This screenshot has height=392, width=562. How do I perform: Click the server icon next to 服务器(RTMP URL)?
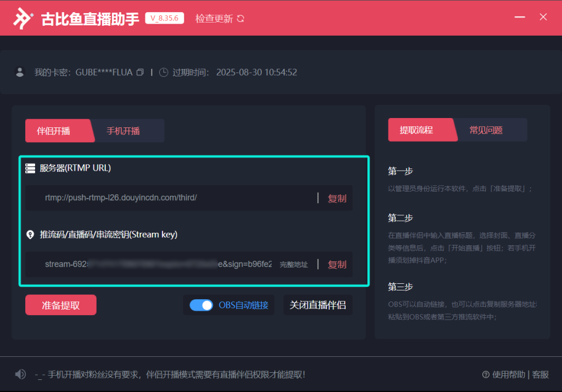(x=30, y=168)
